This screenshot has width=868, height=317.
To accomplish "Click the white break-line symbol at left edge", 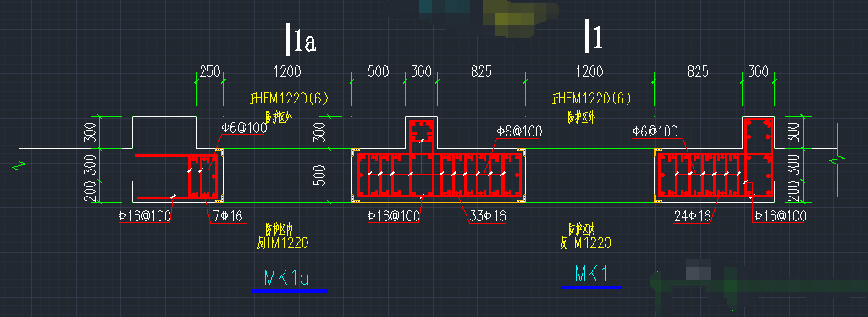I will click(20, 164).
